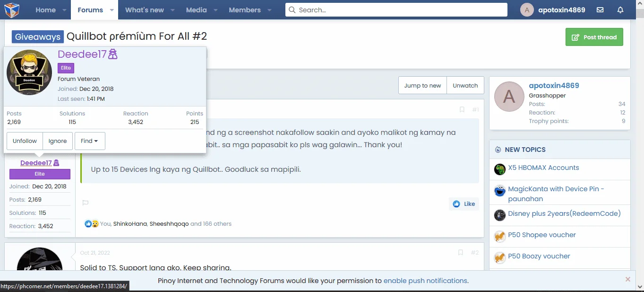Viewport: 644px width, 292px height.
Task: Click the Points value 215 in the popup
Action: click(195, 122)
